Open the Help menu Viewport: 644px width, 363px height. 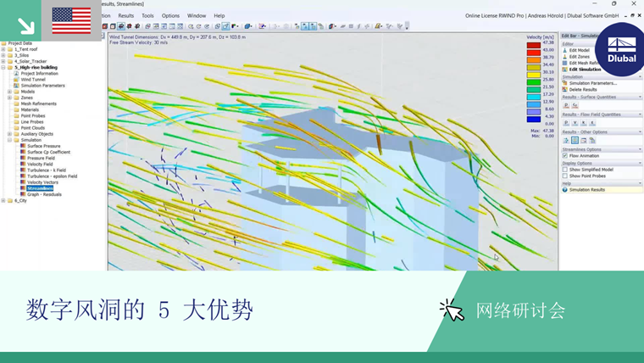point(219,15)
